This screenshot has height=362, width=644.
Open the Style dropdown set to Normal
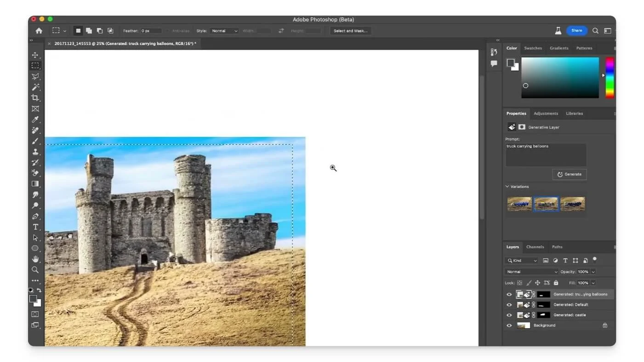224,31
